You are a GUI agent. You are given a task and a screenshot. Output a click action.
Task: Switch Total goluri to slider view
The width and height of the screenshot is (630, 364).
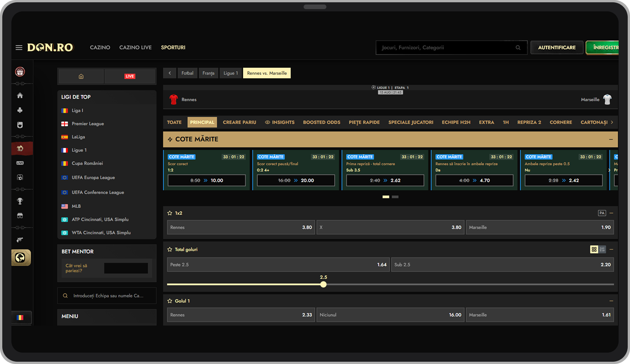point(602,249)
